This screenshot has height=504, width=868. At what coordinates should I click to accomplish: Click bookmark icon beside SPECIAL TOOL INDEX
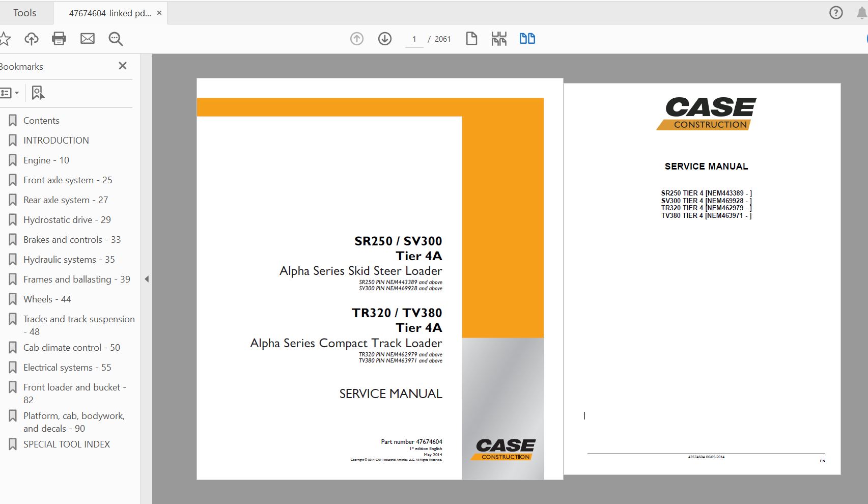click(x=13, y=444)
